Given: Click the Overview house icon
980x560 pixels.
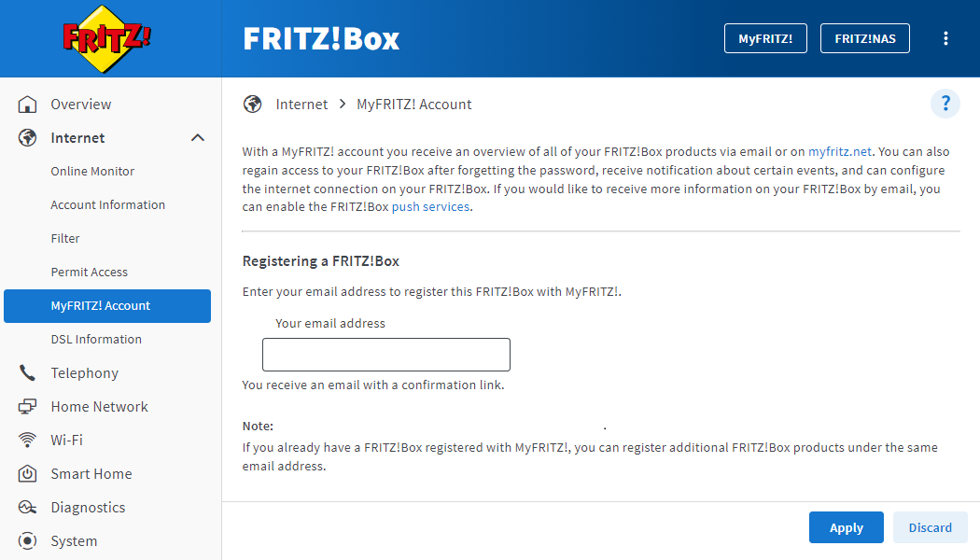Looking at the screenshot, I should 28,105.
